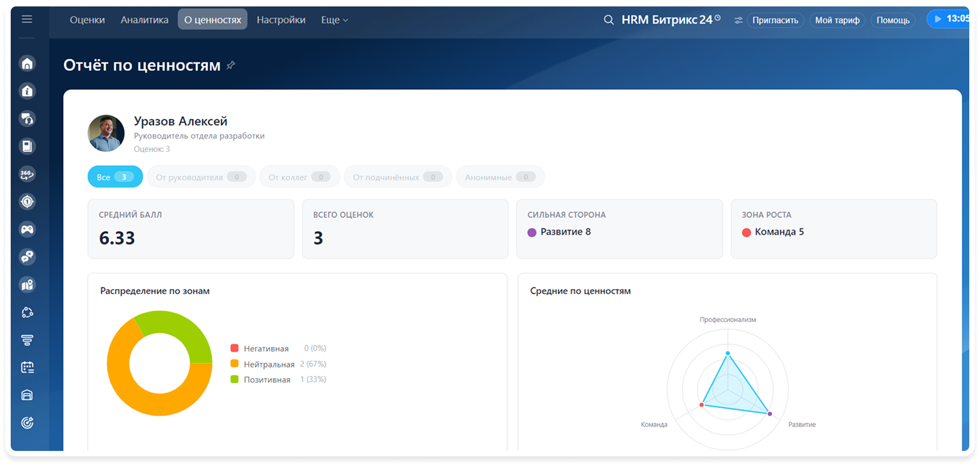Click the Руководитель отдела разработки subtitle
The width and height of the screenshot is (980, 466).
click(199, 136)
